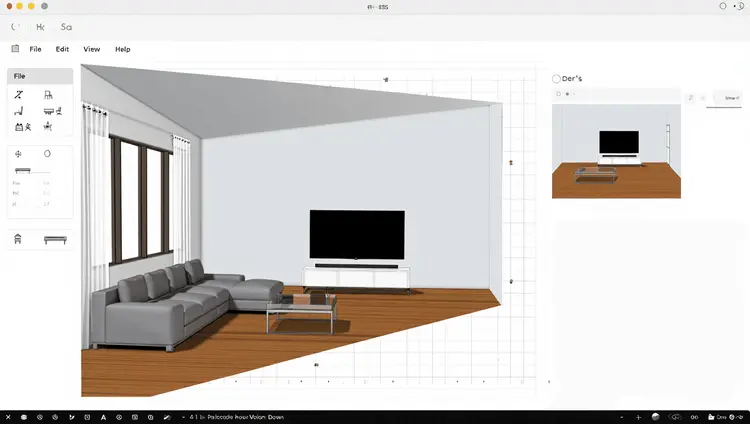This screenshot has height=424, width=750.
Task: Click the clipboard icon beside File menu
Action: [15, 49]
